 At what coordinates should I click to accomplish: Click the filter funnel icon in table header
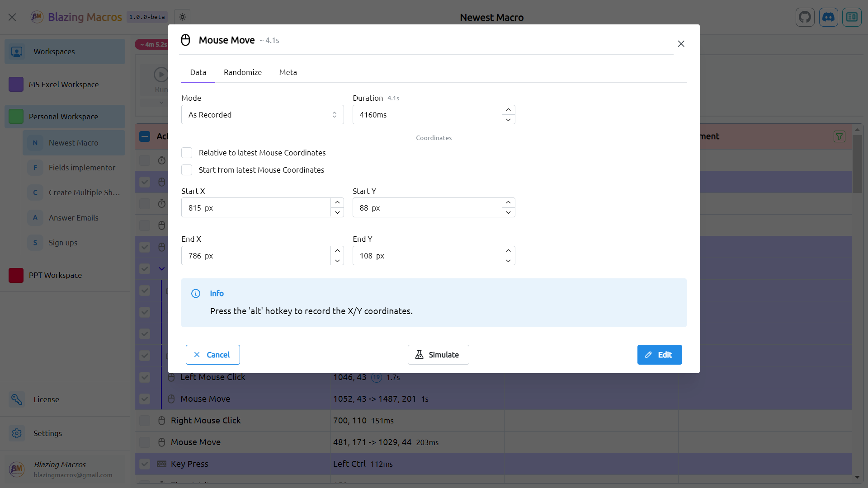click(839, 136)
